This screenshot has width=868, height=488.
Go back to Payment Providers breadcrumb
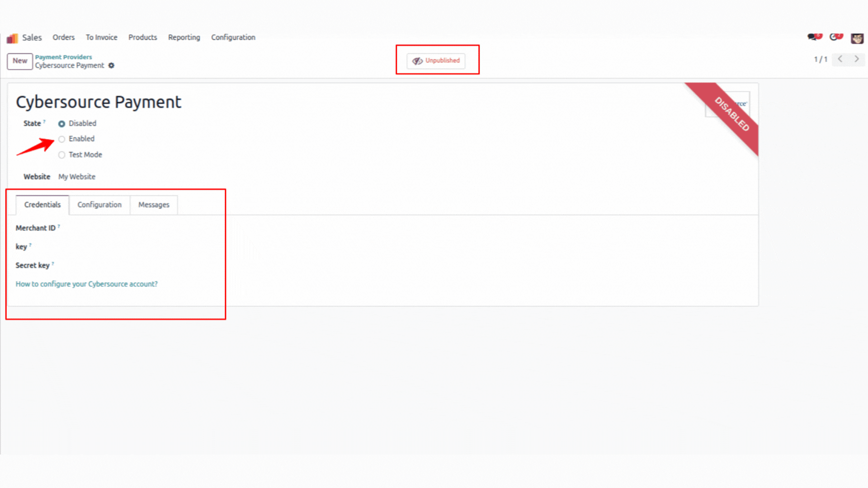click(63, 57)
